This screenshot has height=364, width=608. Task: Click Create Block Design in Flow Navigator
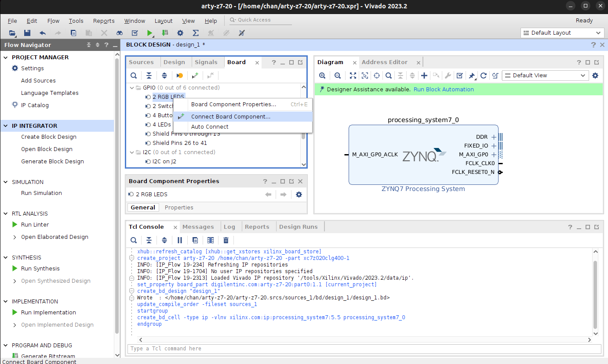click(49, 137)
